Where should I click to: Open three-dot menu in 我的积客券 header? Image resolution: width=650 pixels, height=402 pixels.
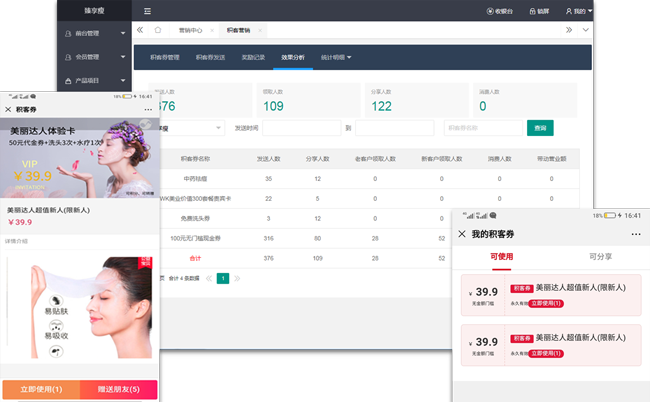(x=634, y=234)
